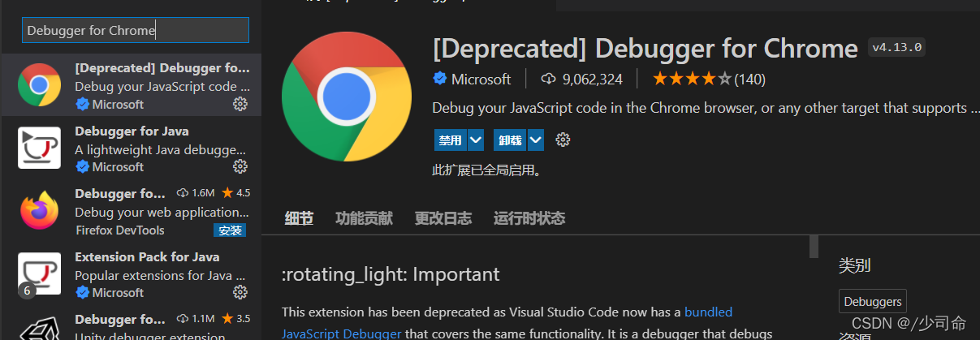Switch to the 功能贡献 tab
The width and height of the screenshot is (980, 340).
coord(364,217)
